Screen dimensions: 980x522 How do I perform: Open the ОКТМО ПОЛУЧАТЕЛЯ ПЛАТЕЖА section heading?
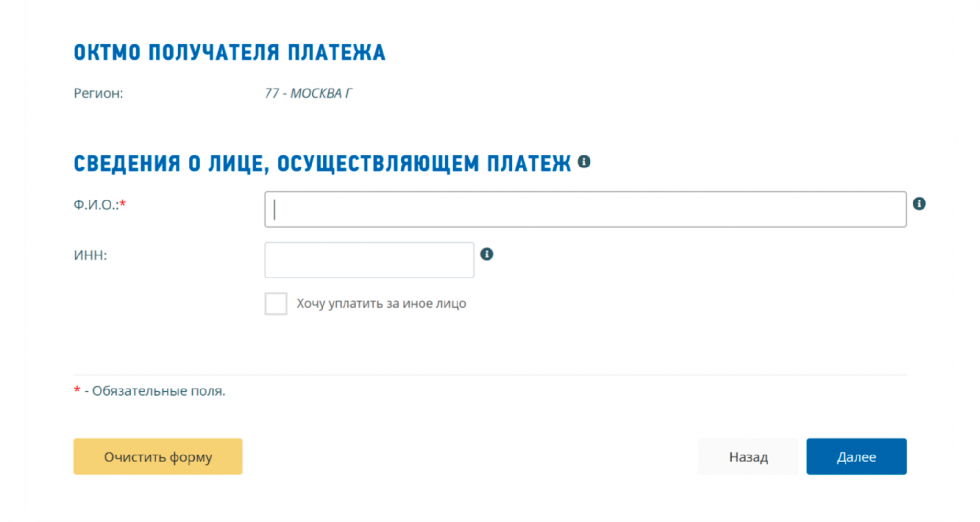[229, 52]
